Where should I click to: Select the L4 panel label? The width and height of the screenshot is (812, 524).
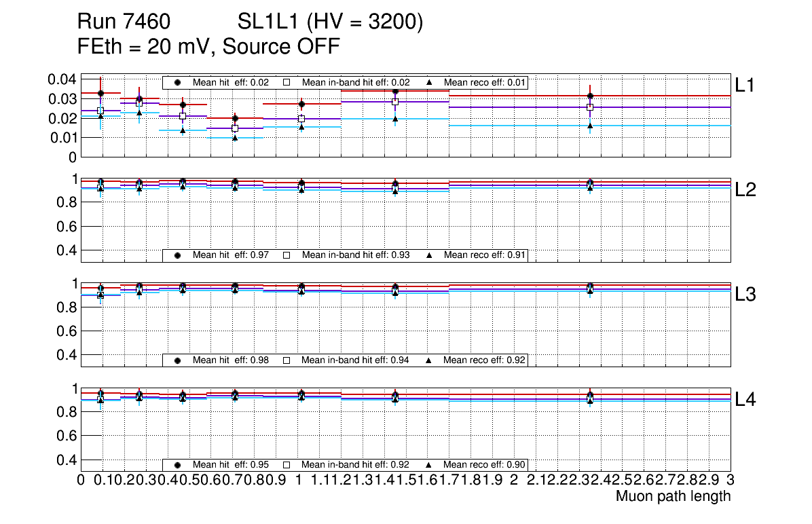pos(745,400)
